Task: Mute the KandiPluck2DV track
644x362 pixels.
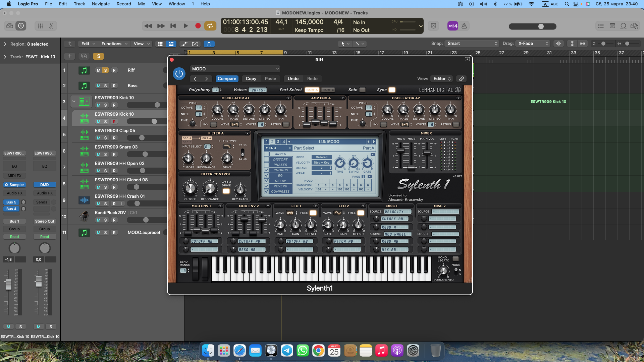Action: (98, 220)
